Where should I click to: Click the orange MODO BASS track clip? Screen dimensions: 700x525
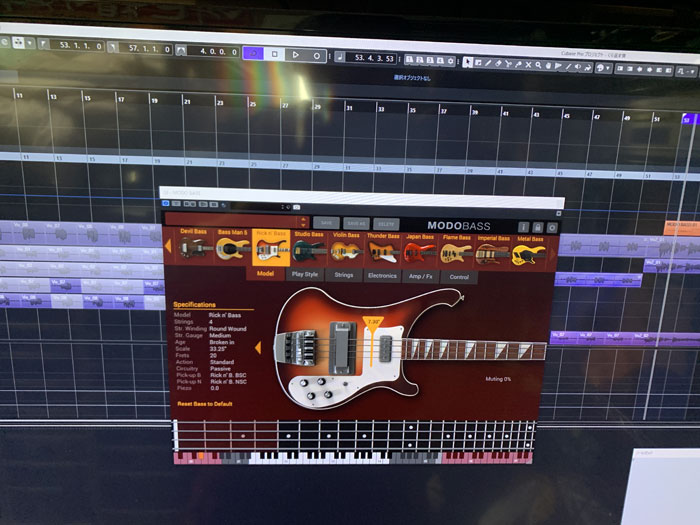coord(682,227)
